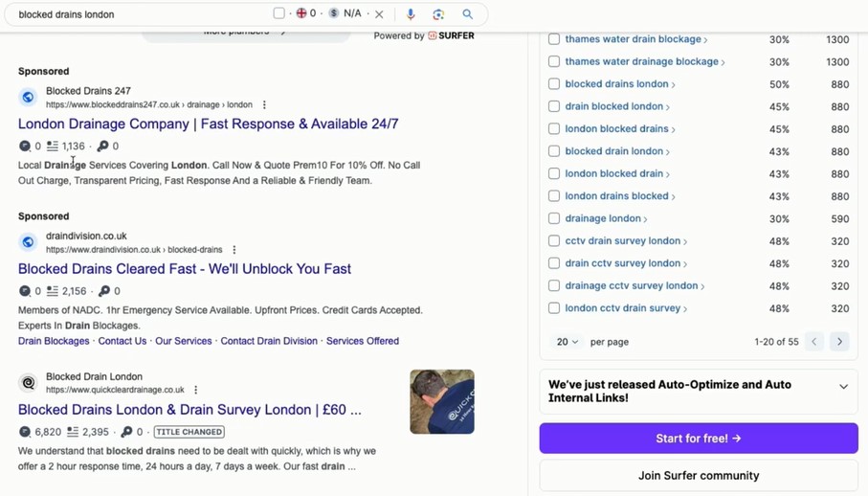The image size is (868, 496).
Task: Open Google Lens image search icon
Action: coord(438,14)
